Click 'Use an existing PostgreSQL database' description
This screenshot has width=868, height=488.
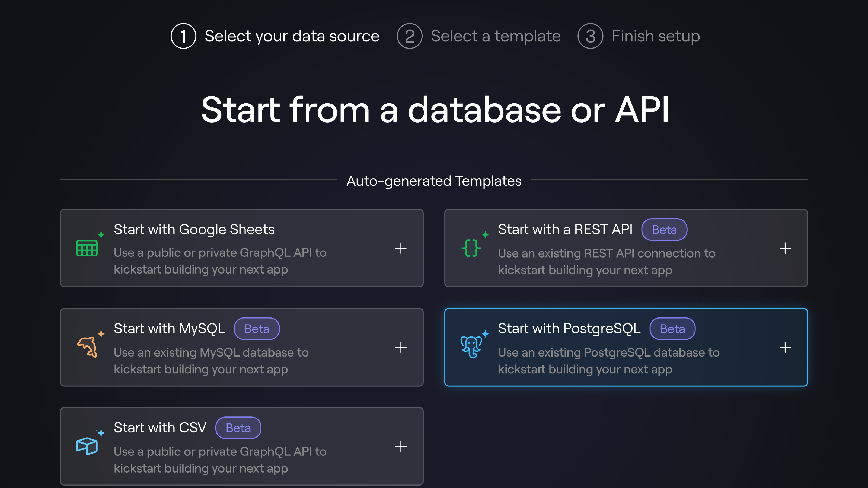(608, 361)
